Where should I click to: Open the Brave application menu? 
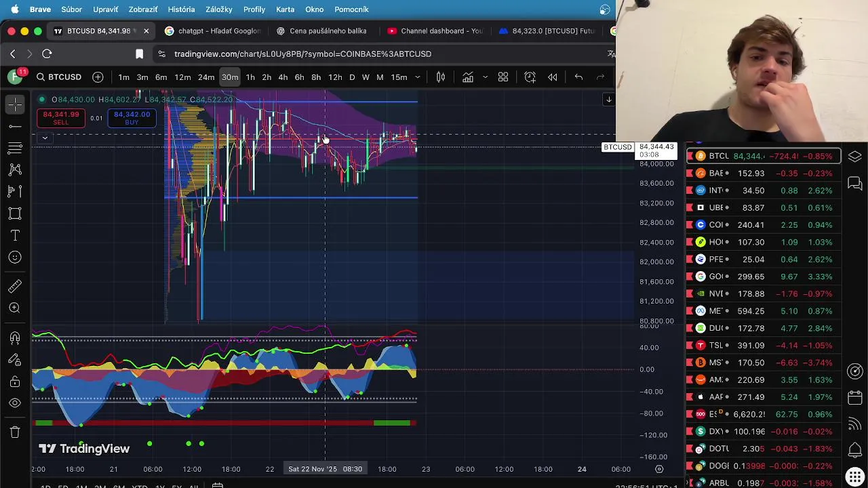click(40, 9)
